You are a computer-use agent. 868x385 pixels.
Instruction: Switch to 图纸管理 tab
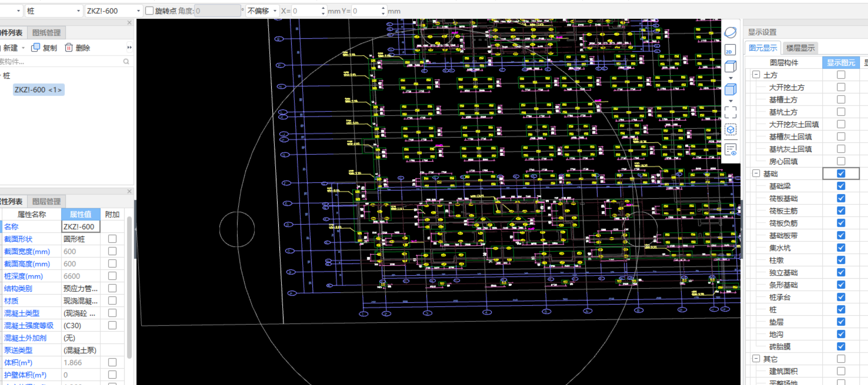pyautogui.click(x=46, y=33)
